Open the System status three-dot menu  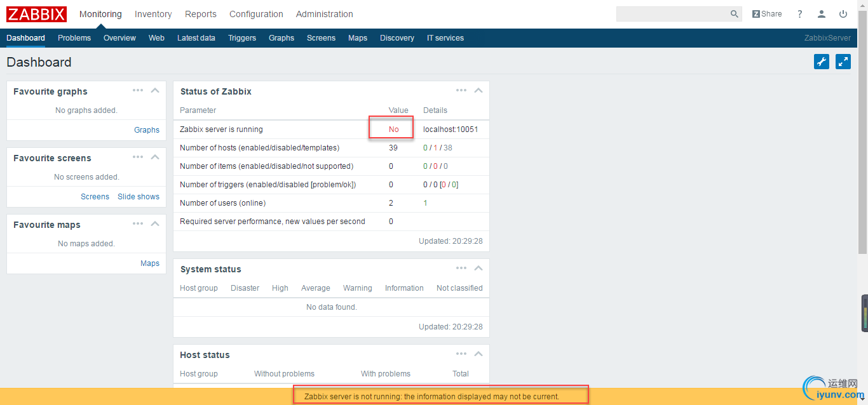click(461, 268)
